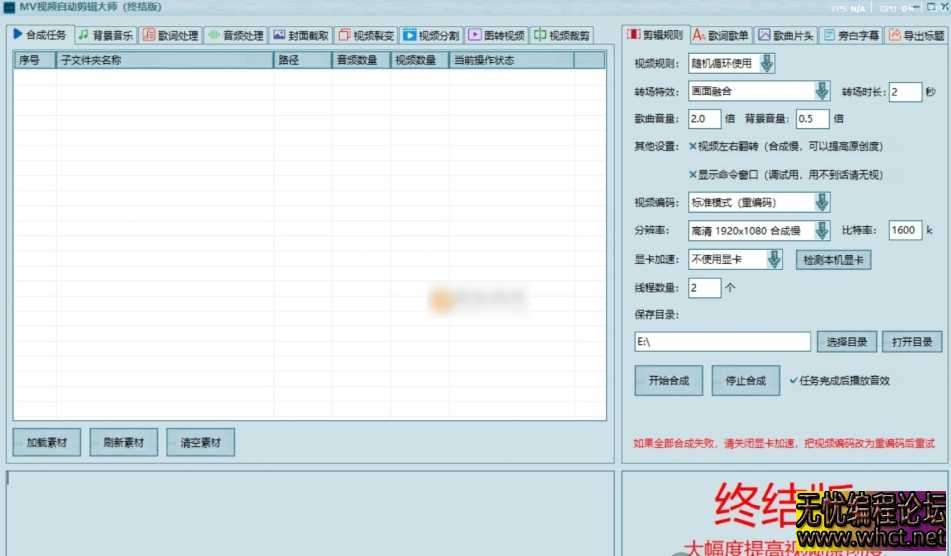Click the 加载素材 button

click(x=47, y=443)
